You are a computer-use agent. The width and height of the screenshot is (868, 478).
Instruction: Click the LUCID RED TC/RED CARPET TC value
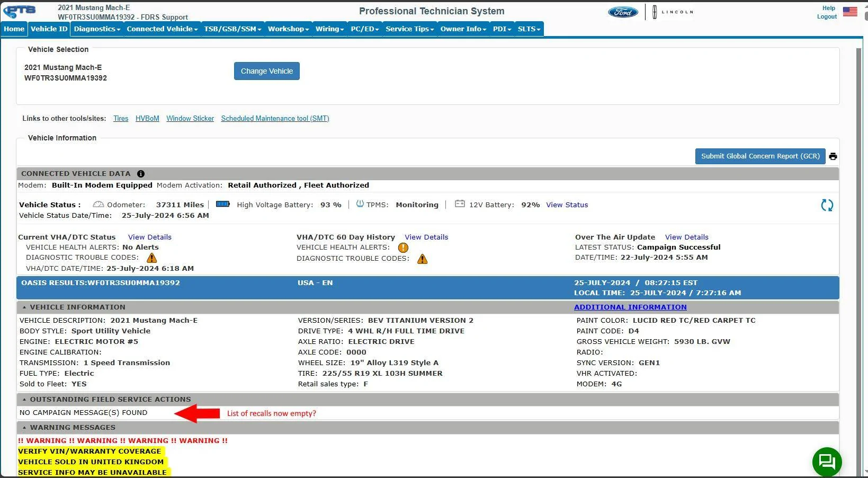coord(694,321)
